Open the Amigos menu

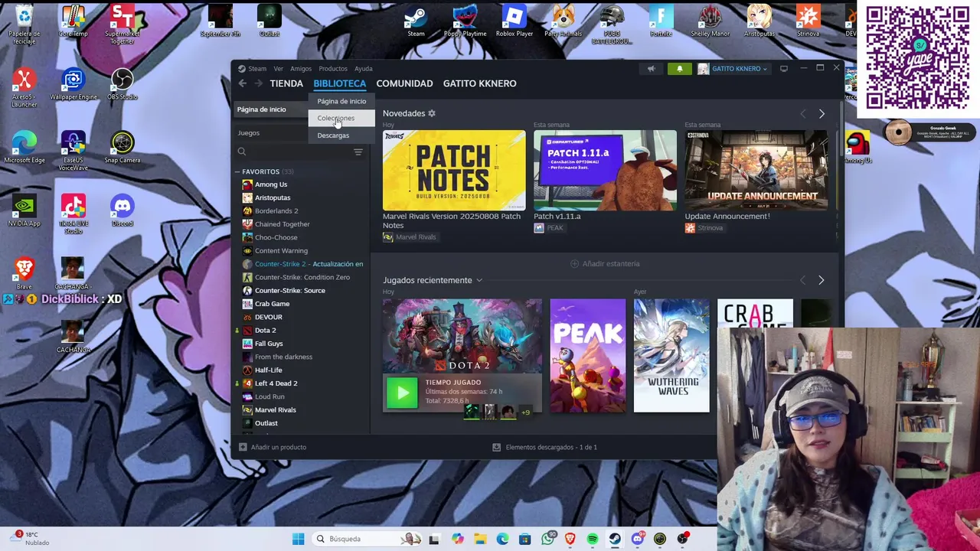click(301, 69)
